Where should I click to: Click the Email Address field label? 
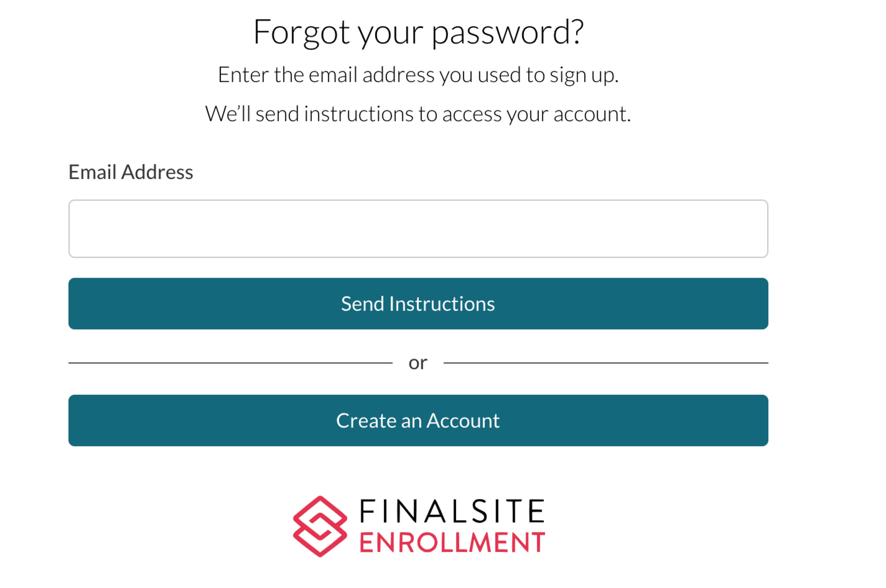131,172
